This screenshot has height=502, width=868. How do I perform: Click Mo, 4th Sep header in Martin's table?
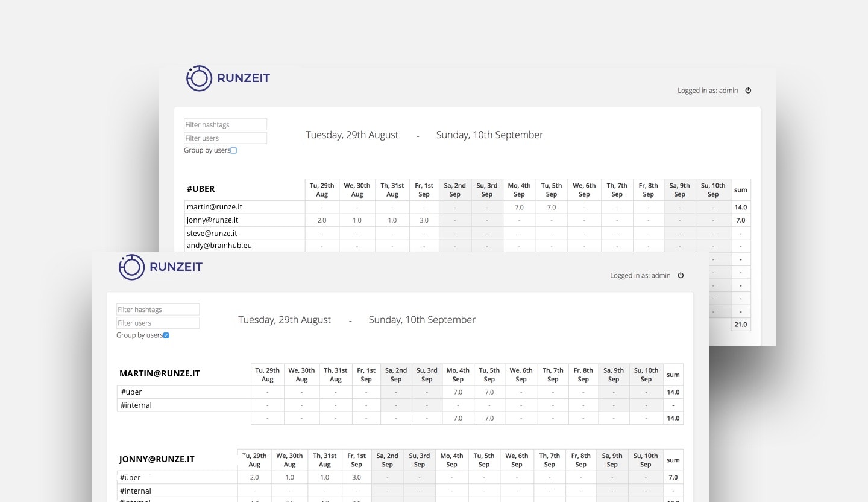coord(458,375)
